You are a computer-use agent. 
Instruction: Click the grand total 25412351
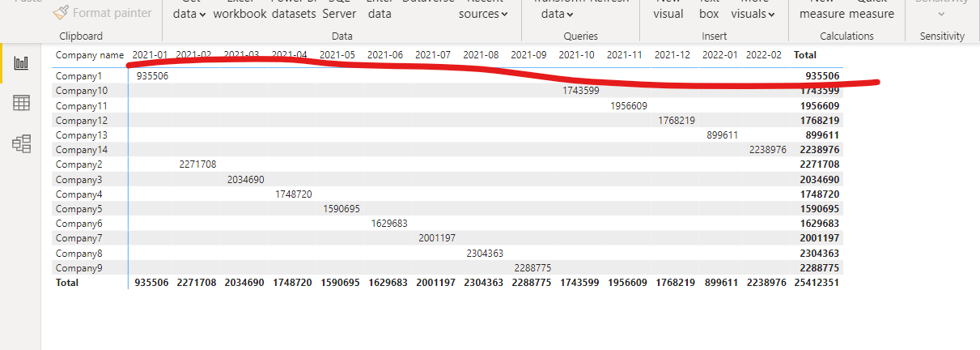817,283
